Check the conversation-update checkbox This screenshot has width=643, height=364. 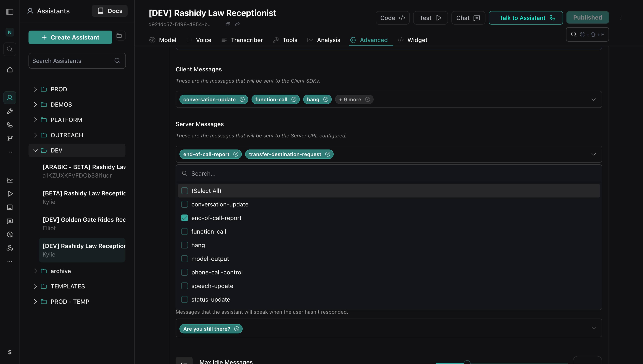point(184,204)
